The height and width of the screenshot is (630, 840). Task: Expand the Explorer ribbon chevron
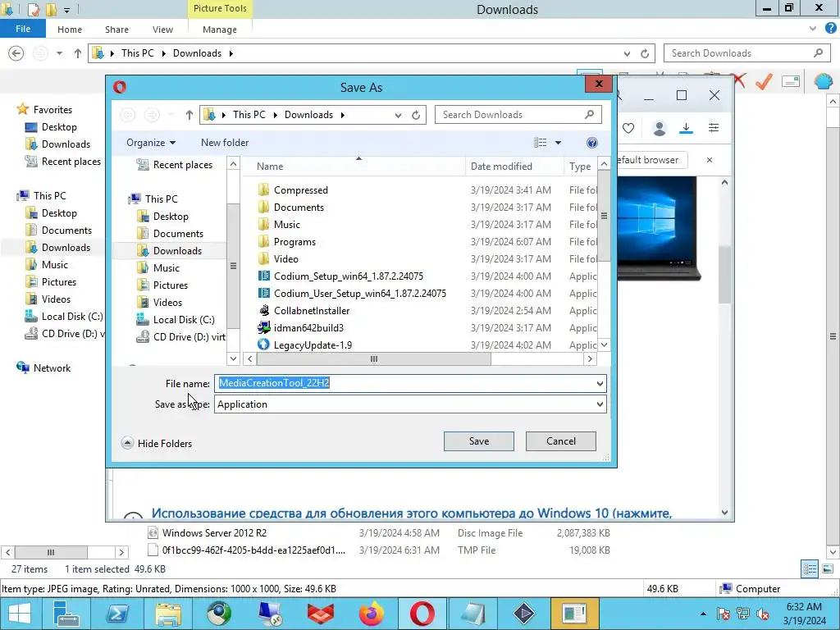click(813, 29)
